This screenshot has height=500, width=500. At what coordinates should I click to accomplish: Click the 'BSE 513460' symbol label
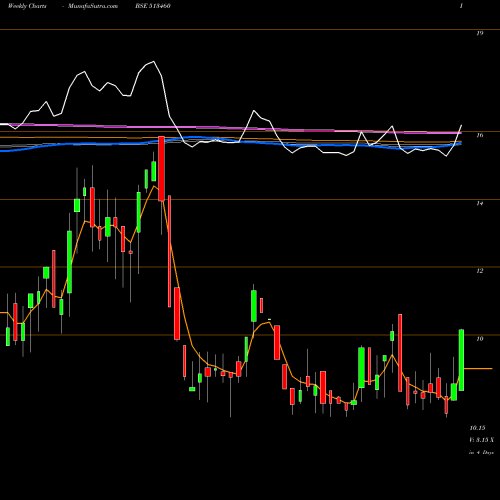point(153,6)
